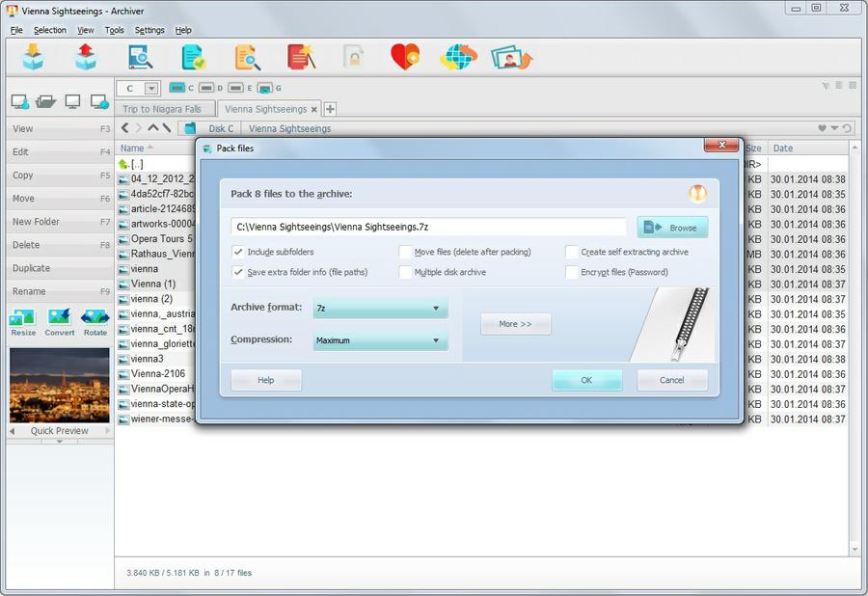
Task: Uncheck Include subfolders option
Action: click(238, 252)
